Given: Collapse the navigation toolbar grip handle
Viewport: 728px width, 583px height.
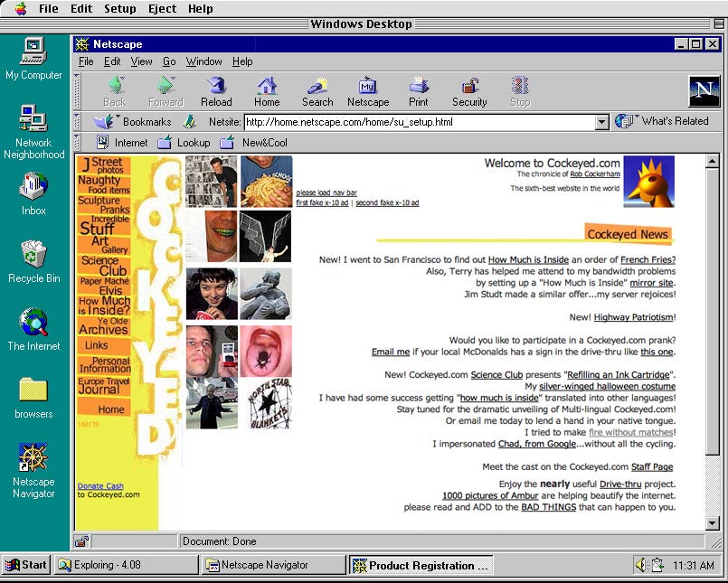Looking at the screenshot, I should coord(77,91).
